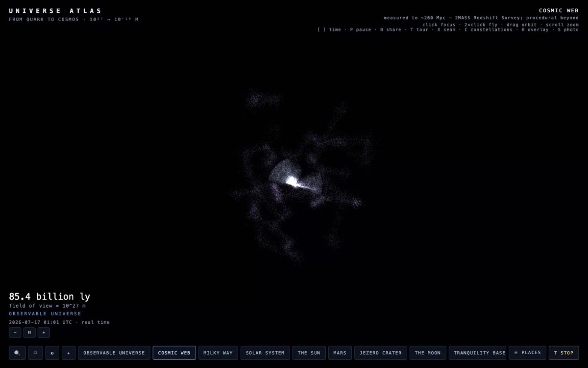Navigate to Mars

340,353
